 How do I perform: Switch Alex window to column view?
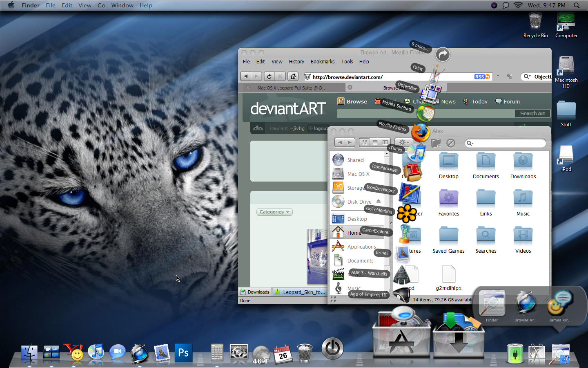pos(385,142)
